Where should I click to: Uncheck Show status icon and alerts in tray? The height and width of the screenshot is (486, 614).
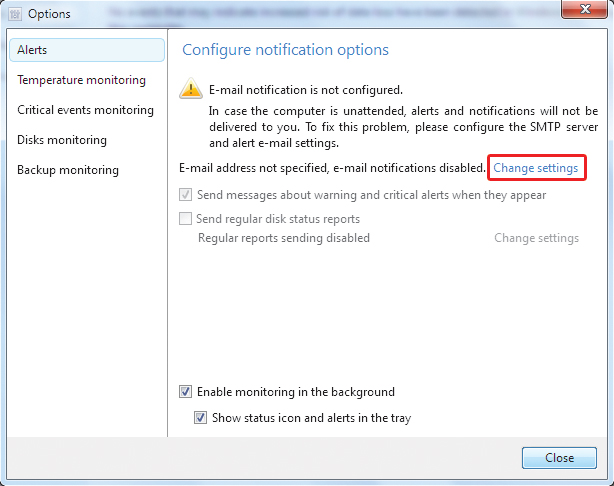[201, 418]
